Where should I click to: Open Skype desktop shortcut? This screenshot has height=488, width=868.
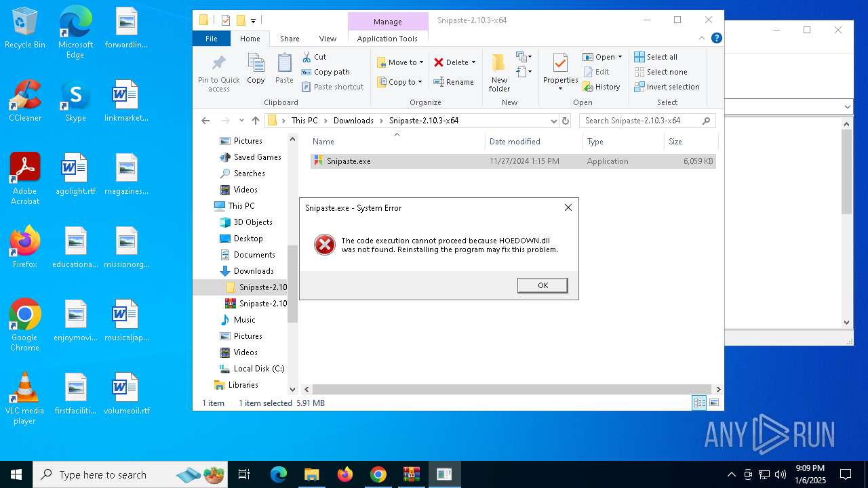(75, 101)
